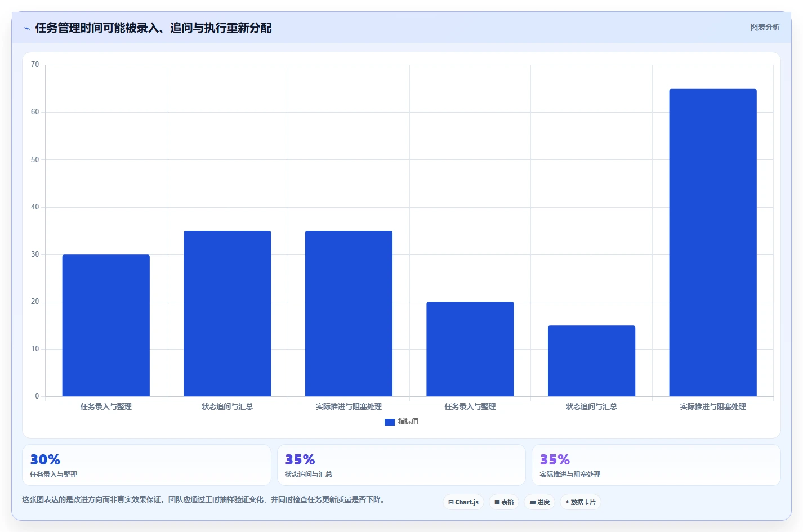Click axis label 实际推进与阻塞处理 under the 65 bar

tap(713, 406)
